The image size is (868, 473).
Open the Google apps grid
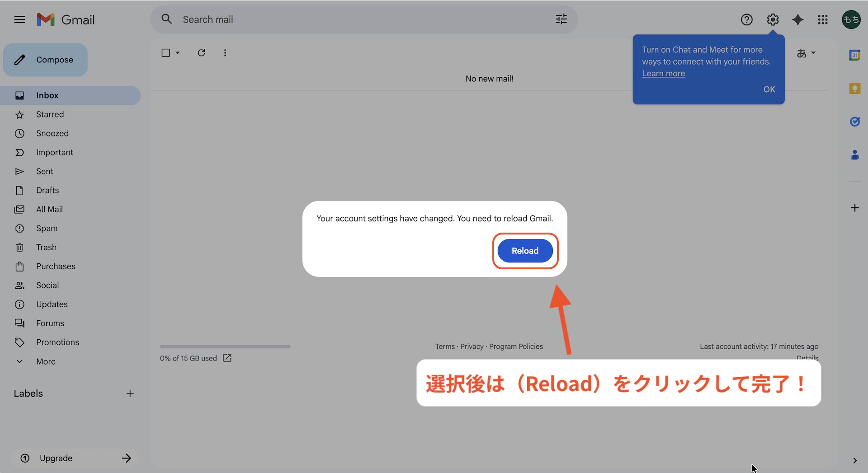822,19
